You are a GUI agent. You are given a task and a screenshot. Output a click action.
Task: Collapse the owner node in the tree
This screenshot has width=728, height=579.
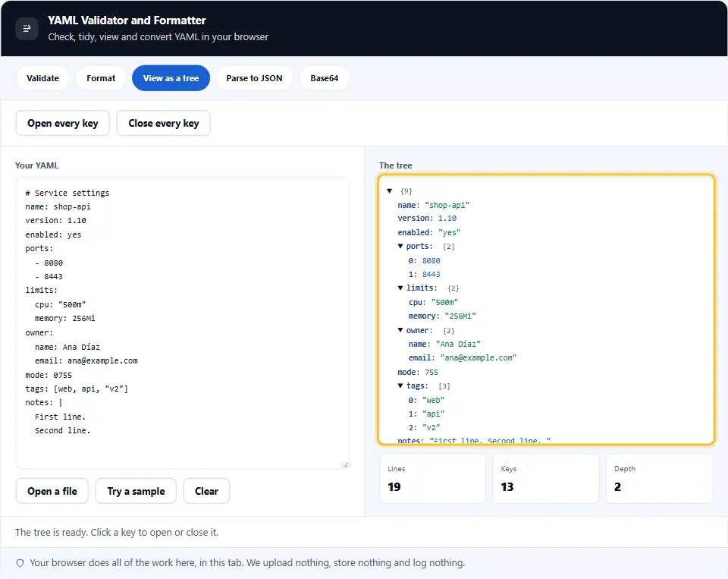coord(400,330)
